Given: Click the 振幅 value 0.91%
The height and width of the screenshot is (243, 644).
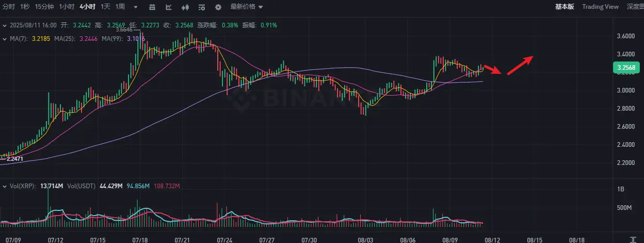Looking at the screenshot, I should (268, 25).
